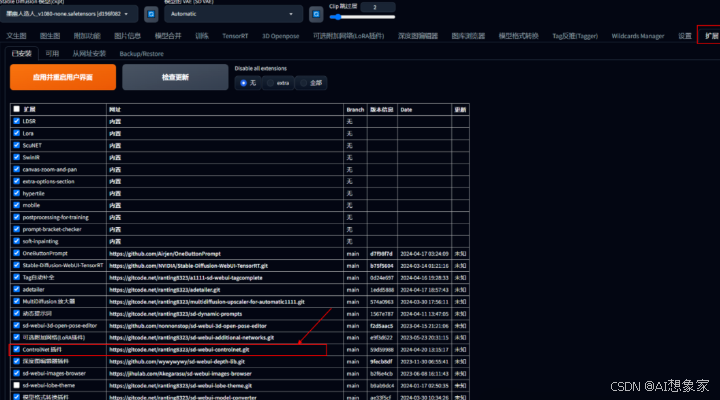The height and width of the screenshot is (400, 720).
Task: Open the 图库浏览器 tab
Action: (468, 36)
